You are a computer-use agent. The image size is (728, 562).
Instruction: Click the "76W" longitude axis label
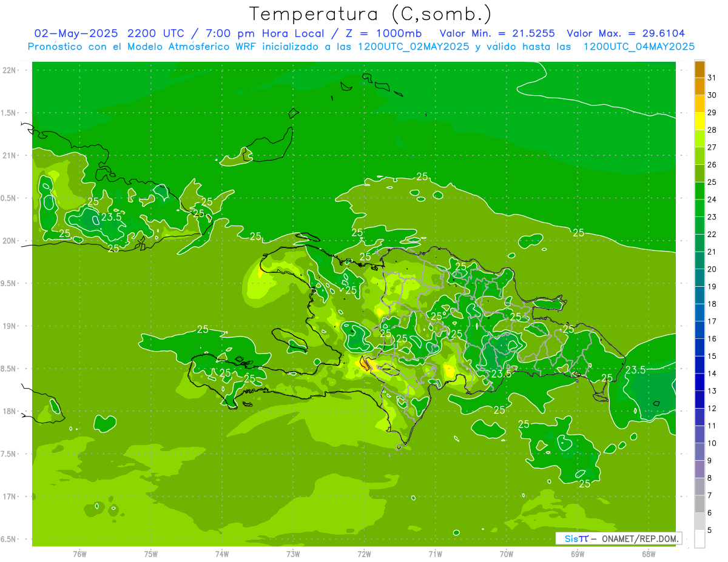(79, 554)
